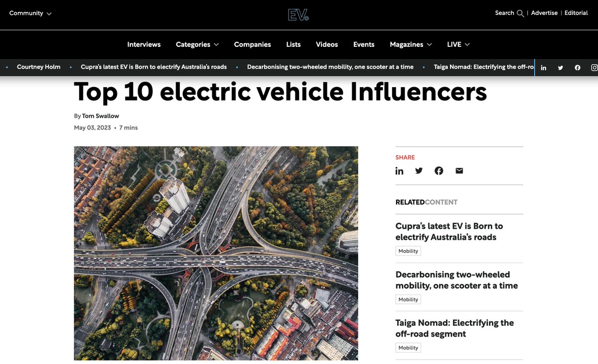This screenshot has height=364, width=598.
Task: Share article via email icon
Action: point(459,171)
